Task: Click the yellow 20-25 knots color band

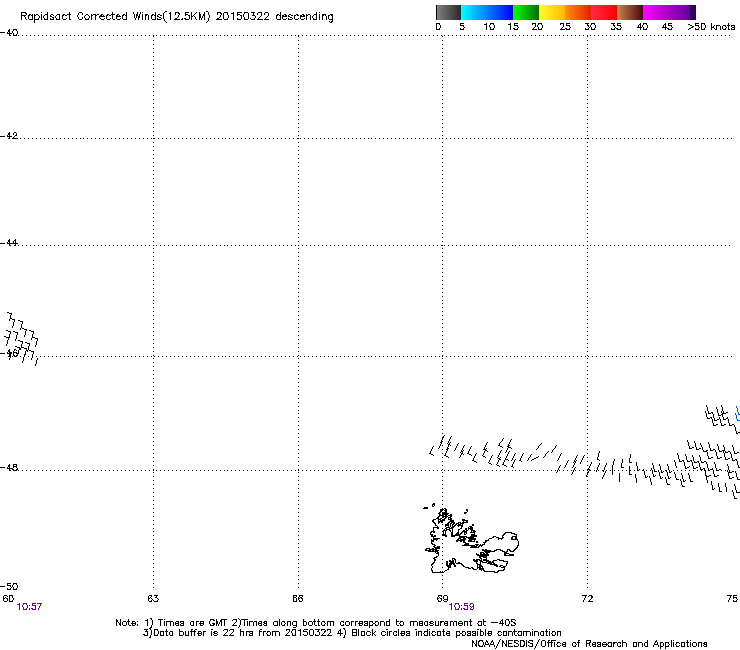Action: [552, 12]
